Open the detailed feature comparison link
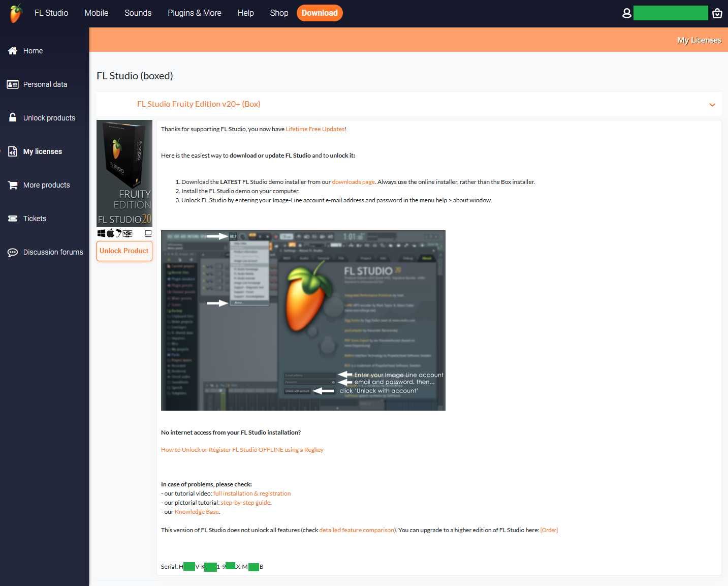Image resolution: width=728 pixels, height=586 pixels. coord(357,530)
